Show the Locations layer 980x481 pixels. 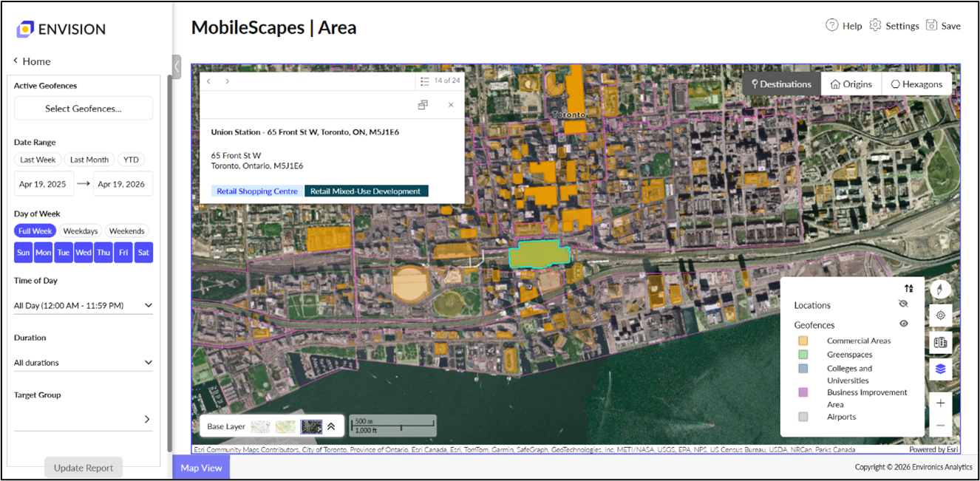click(x=903, y=304)
